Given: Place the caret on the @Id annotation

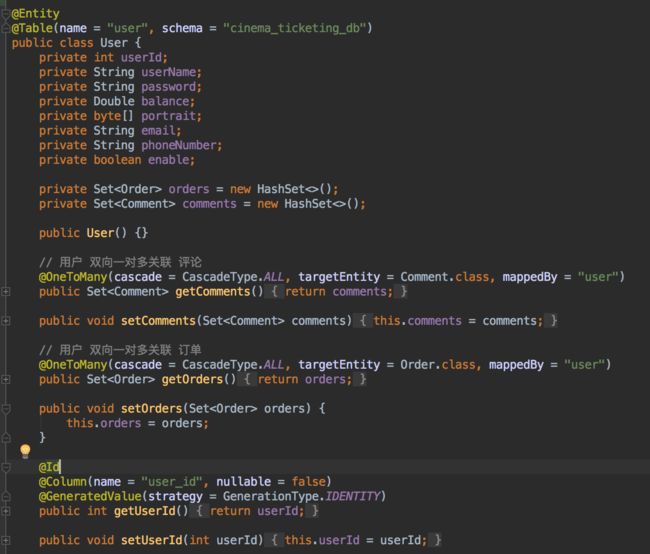Looking at the screenshot, I should click(x=49, y=467).
